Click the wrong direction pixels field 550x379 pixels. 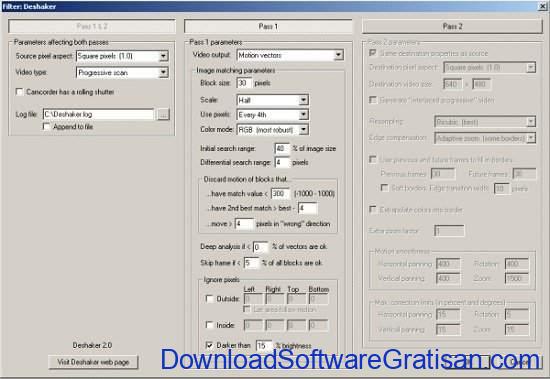tap(244, 224)
